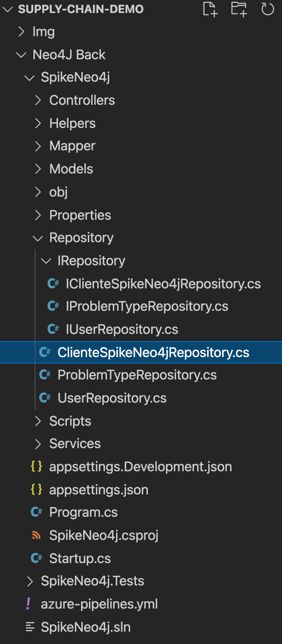Click C# icon of IProblemTypeRepository.cs

point(53,306)
